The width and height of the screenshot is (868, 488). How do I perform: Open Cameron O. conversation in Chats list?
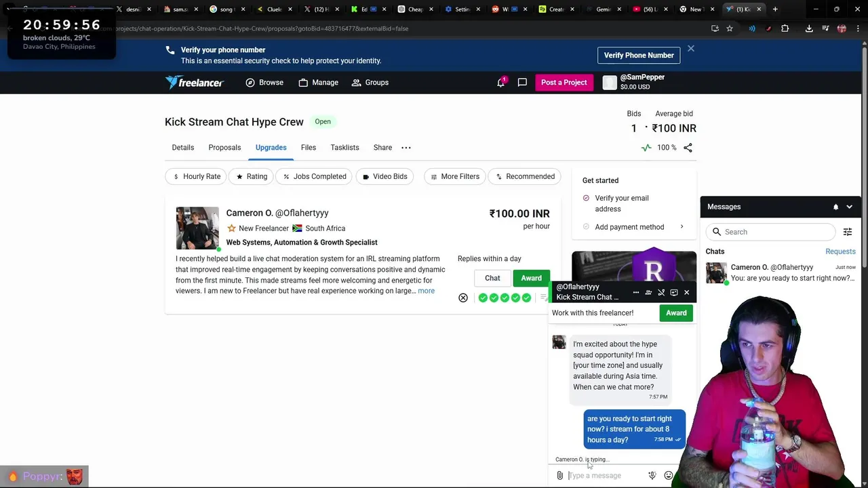(781, 273)
